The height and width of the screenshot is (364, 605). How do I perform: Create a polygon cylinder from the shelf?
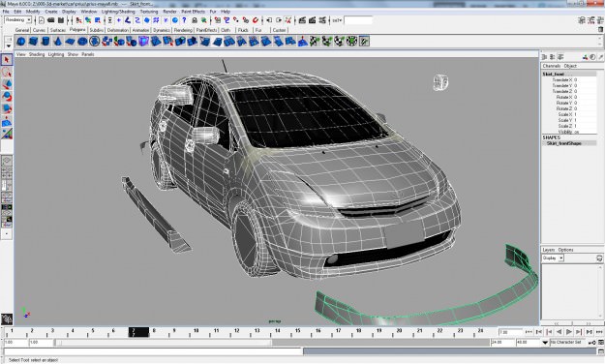tap(45, 41)
